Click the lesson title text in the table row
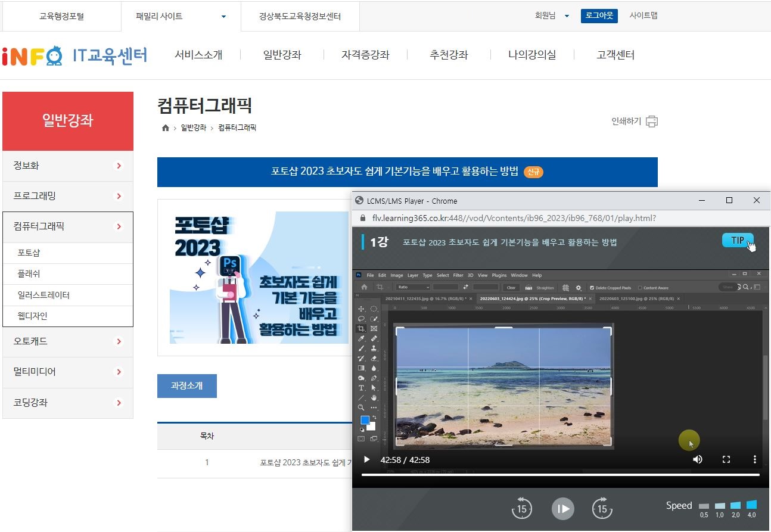 coord(305,462)
